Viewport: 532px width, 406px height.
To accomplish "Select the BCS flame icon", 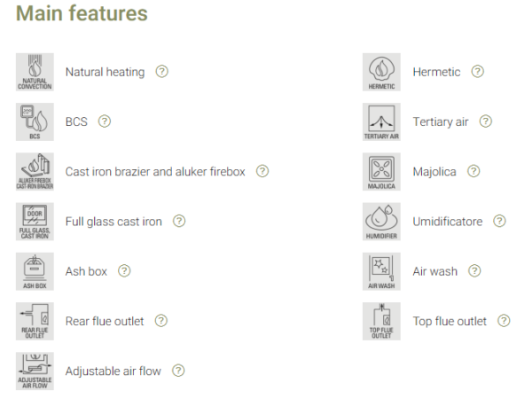I will [35, 121].
